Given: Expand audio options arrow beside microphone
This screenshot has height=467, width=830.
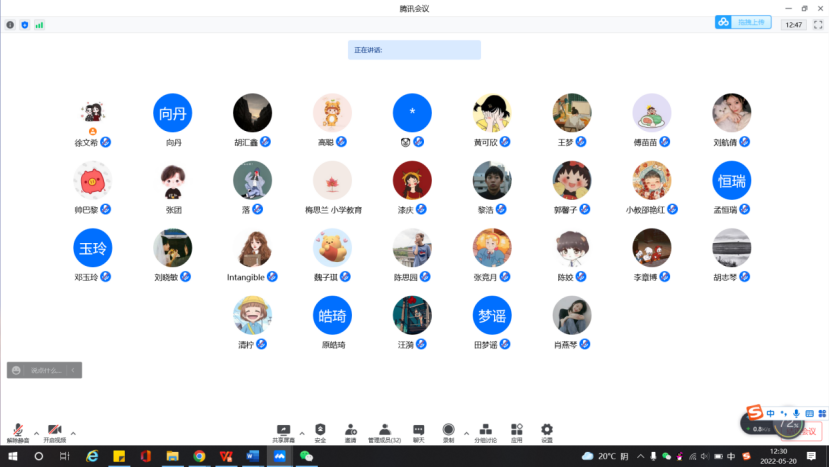Looking at the screenshot, I should pos(37,433).
